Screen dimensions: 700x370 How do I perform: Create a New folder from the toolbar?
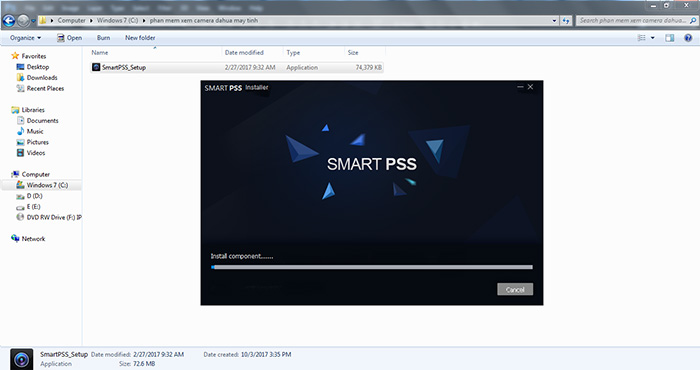click(x=140, y=38)
